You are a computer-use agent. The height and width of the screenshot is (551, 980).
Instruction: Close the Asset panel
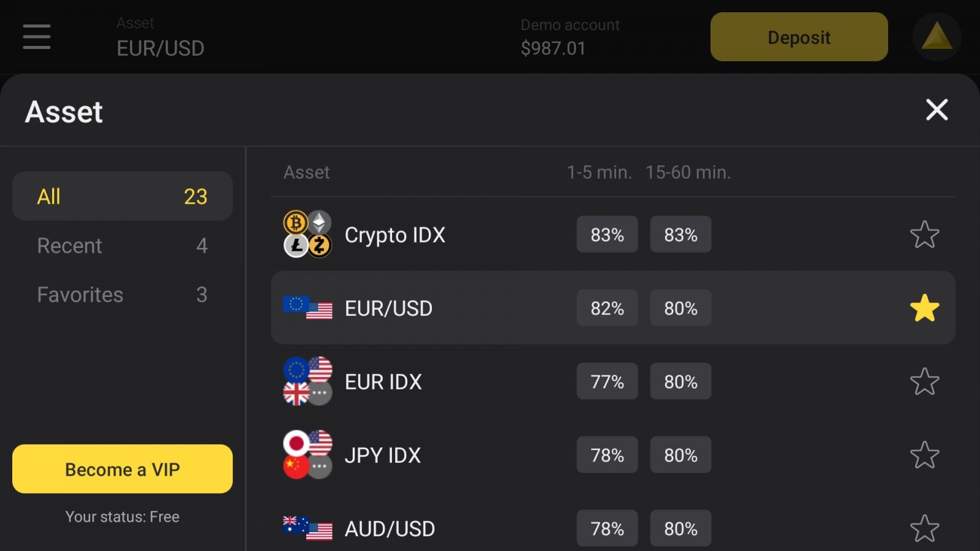point(937,110)
